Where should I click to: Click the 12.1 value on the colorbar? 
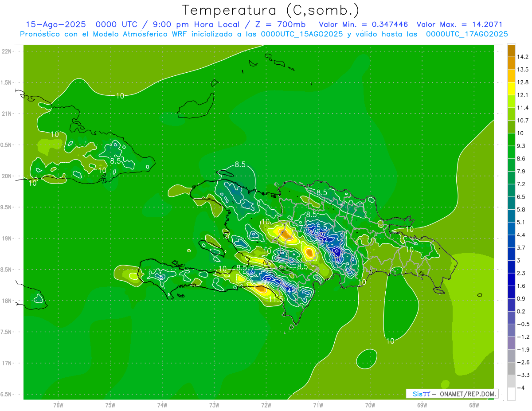click(x=523, y=95)
